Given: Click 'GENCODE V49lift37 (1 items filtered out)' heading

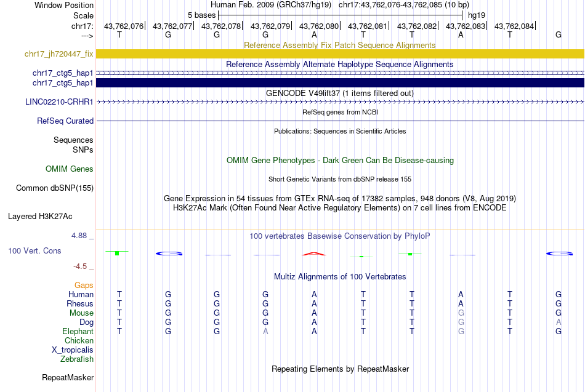Looking at the screenshot, I should pos(340,94).
